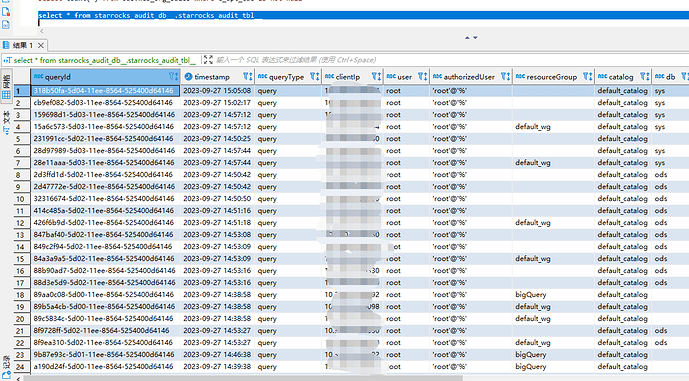Click queryId cell 426f6b9d-5d02-11ee-8564-525400d64146

pos(105,222)
